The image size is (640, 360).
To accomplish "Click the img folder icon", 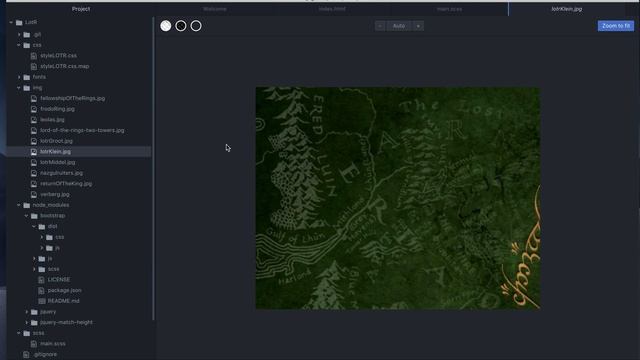I will pos(27,88).
